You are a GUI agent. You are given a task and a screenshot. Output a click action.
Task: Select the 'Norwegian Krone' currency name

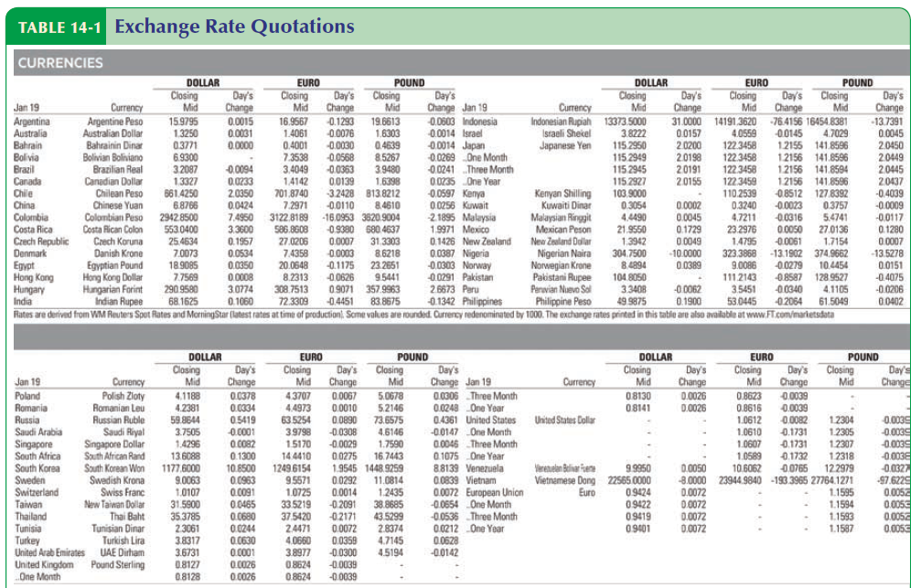click(x=562, y=265)
